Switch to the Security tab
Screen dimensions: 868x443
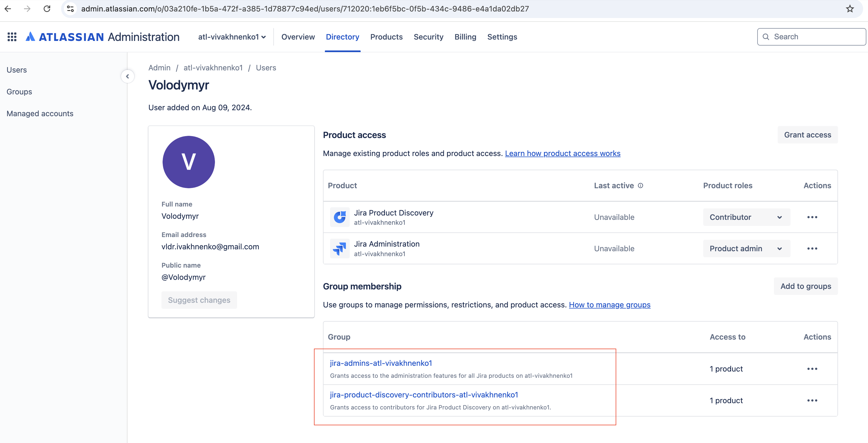click(x=428, y=37)
